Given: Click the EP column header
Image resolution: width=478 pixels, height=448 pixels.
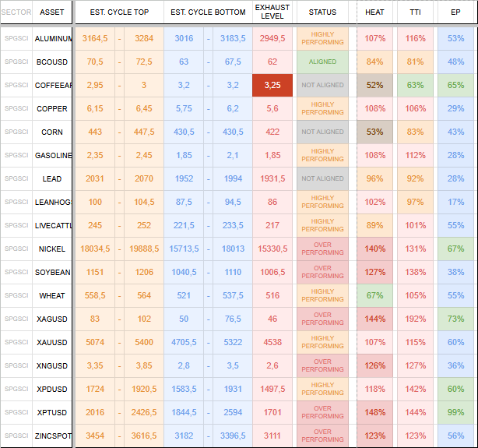Looking at the screenshot, I should coord(456,12).
